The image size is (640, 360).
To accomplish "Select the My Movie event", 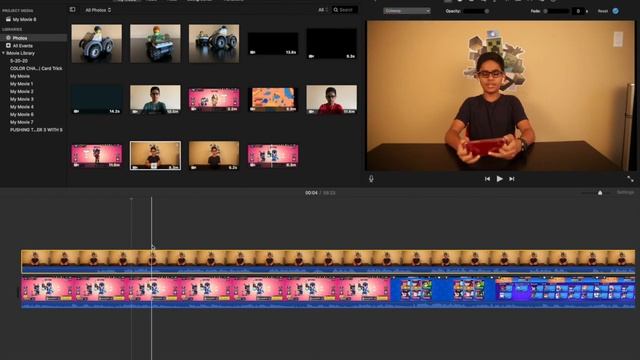I will tap(20, 76).
